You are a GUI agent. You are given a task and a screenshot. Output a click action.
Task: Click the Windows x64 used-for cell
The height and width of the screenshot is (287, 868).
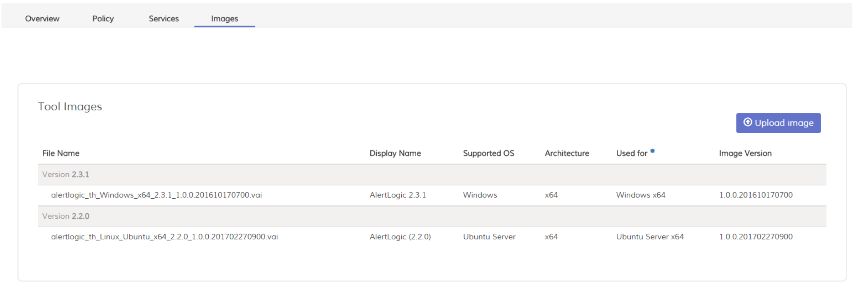[641, 195]
